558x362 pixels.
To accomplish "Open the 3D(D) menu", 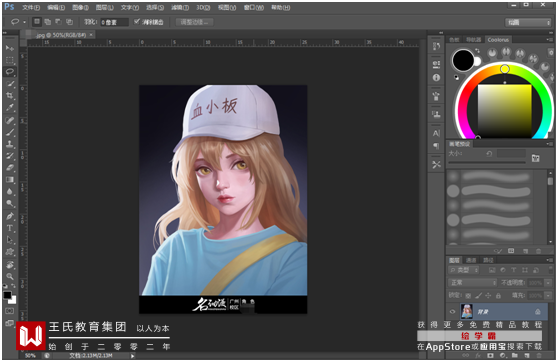I will [x=203, y=7].
